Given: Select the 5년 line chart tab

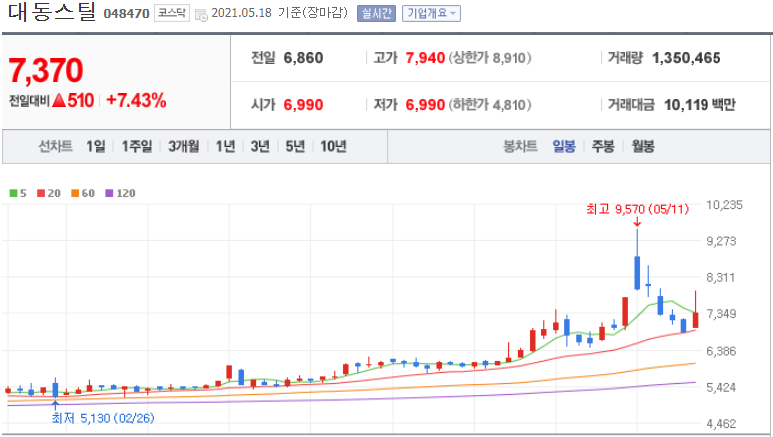Looking at the screenshot, I should (295, 146).
